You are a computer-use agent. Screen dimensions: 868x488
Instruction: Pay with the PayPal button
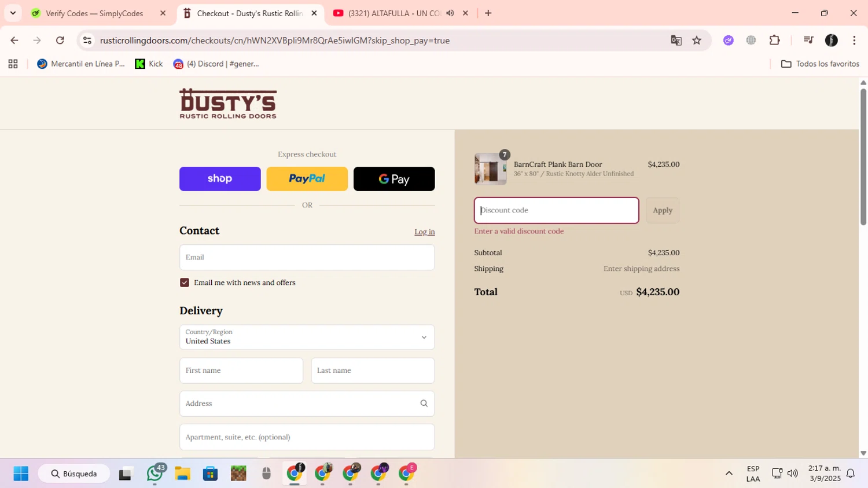tap(307, 179)
